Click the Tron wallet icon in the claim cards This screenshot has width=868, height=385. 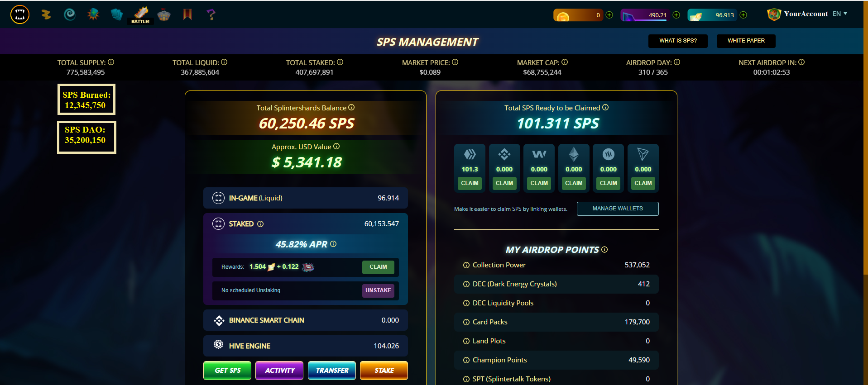643,154
